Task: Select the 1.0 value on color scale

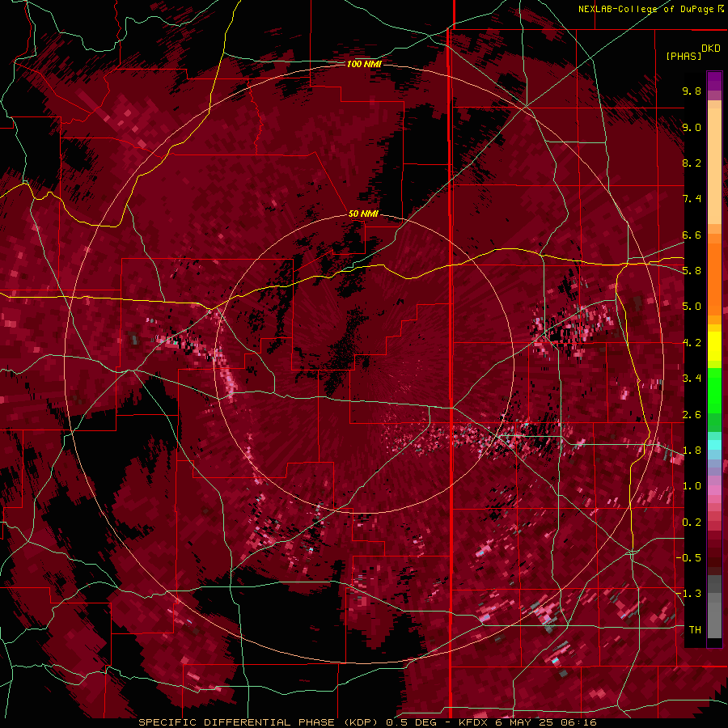Action: (692, 486)
